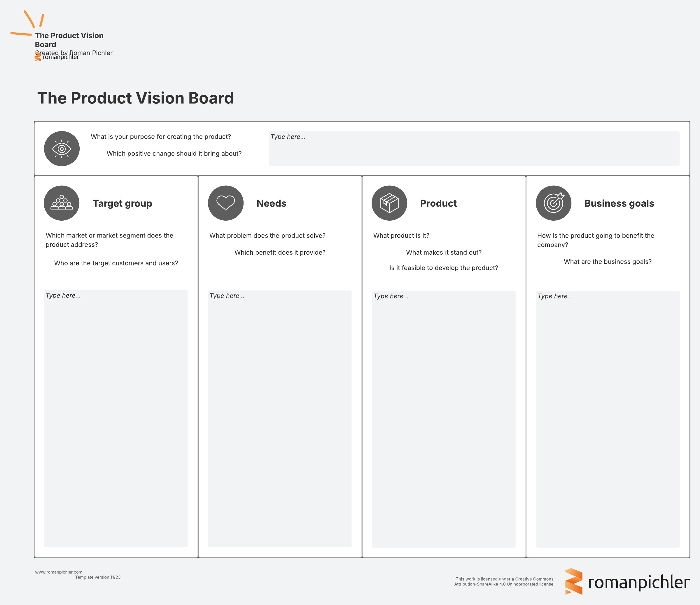Type in the vision statement field
The height and width of the screenshot is (605, 700).
[x=474, y=149]
